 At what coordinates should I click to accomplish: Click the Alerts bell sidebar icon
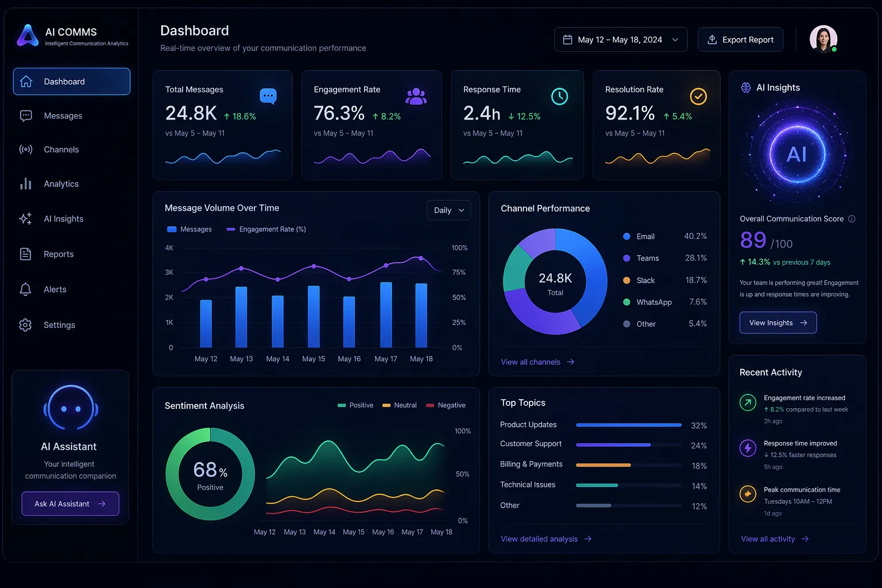pyautogui.click(x=25, y=289)
